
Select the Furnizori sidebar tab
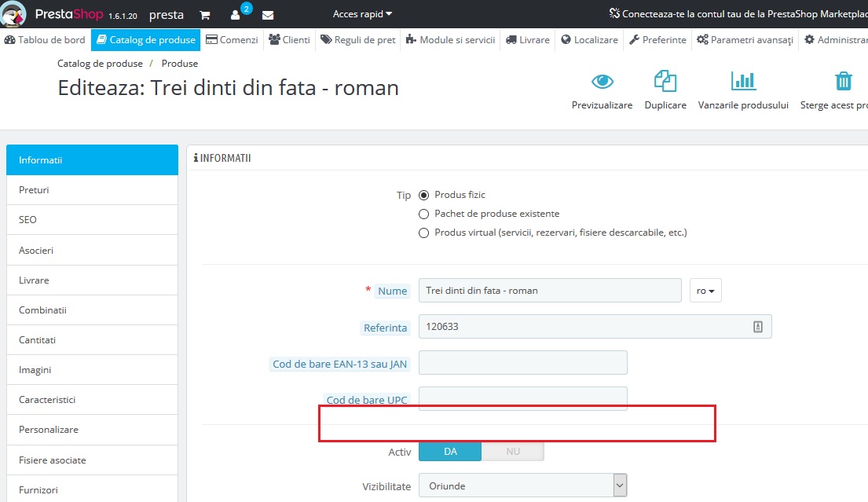pyautogui.click(x=93, y=490)
